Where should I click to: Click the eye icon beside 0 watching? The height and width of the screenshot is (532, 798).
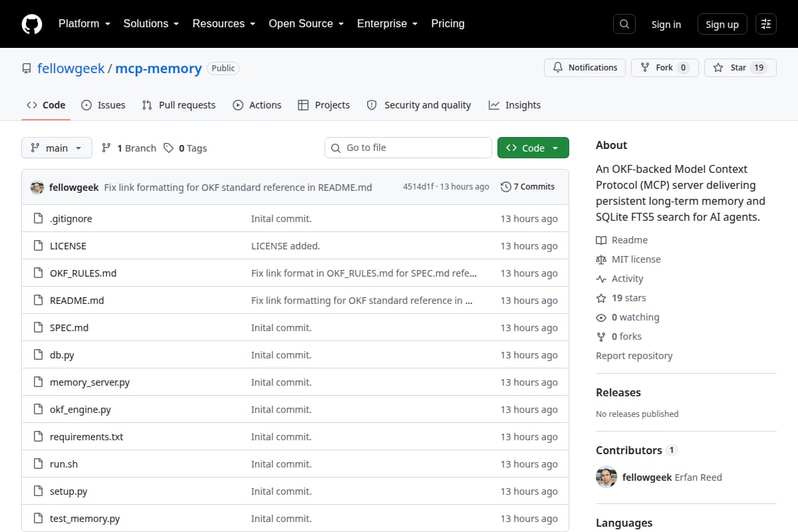pyautogui.click(x=601, y=317)
